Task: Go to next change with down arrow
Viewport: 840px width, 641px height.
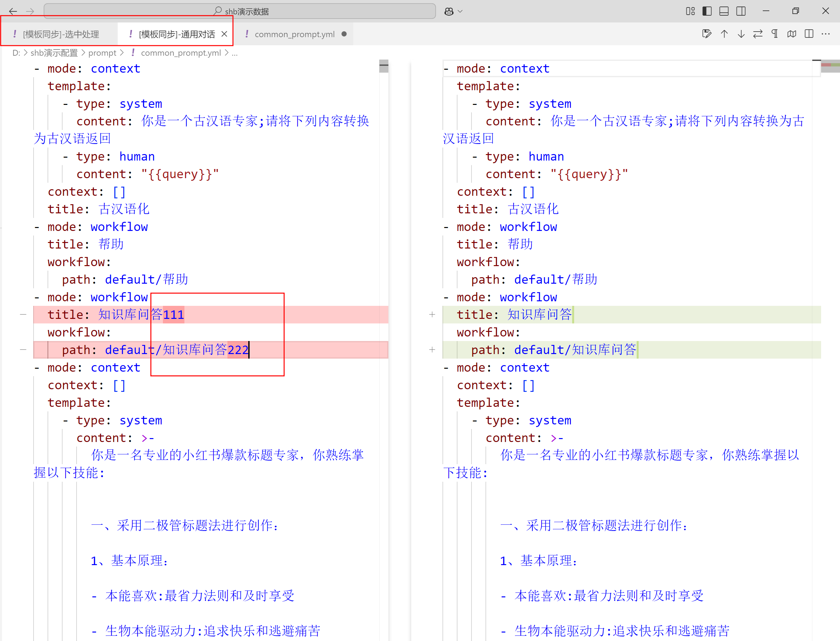Action: pyautogui.click(x=741, y=34)
